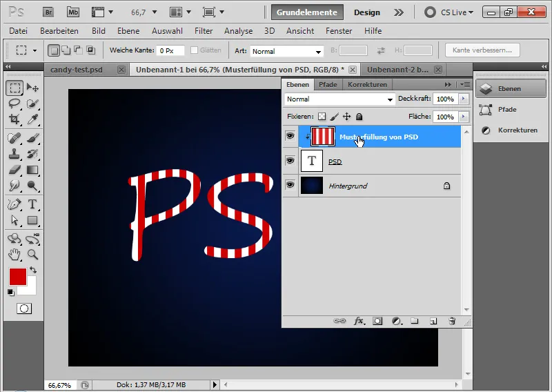Switch to the Korrekturen tab
Image resolution: width=552 pixels, height=392 pixels.
tap(367, 84)
